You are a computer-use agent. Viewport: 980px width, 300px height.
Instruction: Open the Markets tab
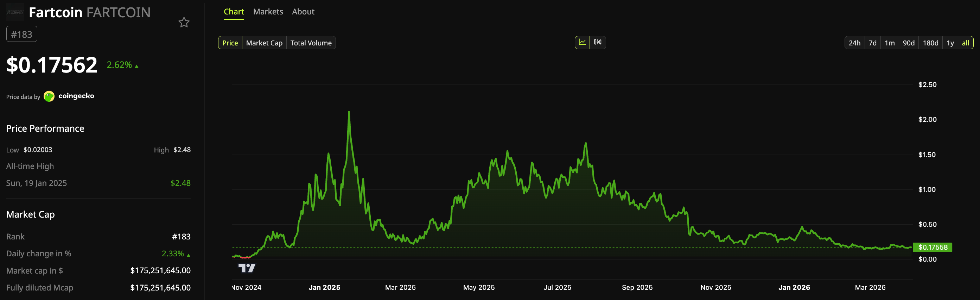pos(268,12)
